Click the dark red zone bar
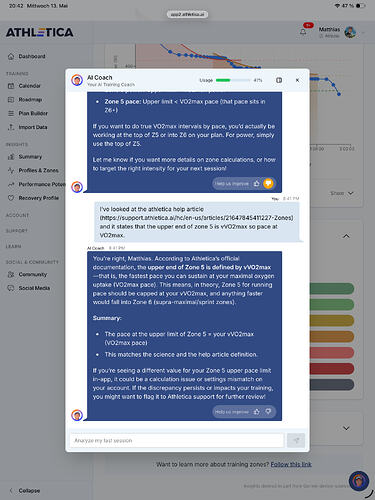This screenshot has width=375, height=500. point(332,369)
